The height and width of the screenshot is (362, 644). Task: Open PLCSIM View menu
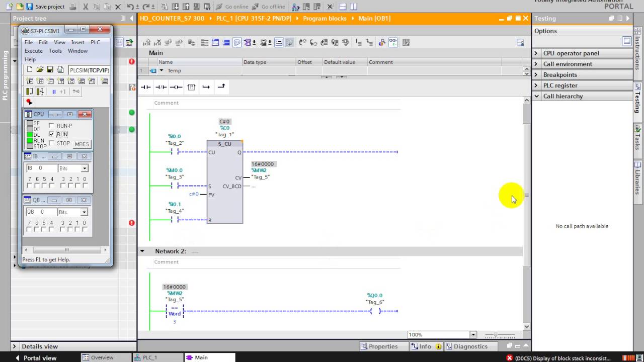pos(59,43)
